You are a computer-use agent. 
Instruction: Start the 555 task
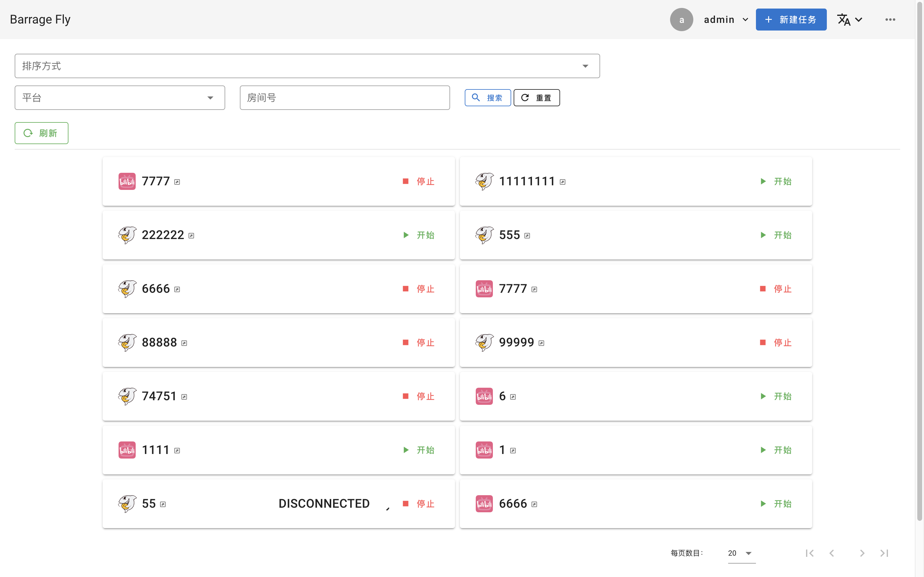(x=776, y=235)
